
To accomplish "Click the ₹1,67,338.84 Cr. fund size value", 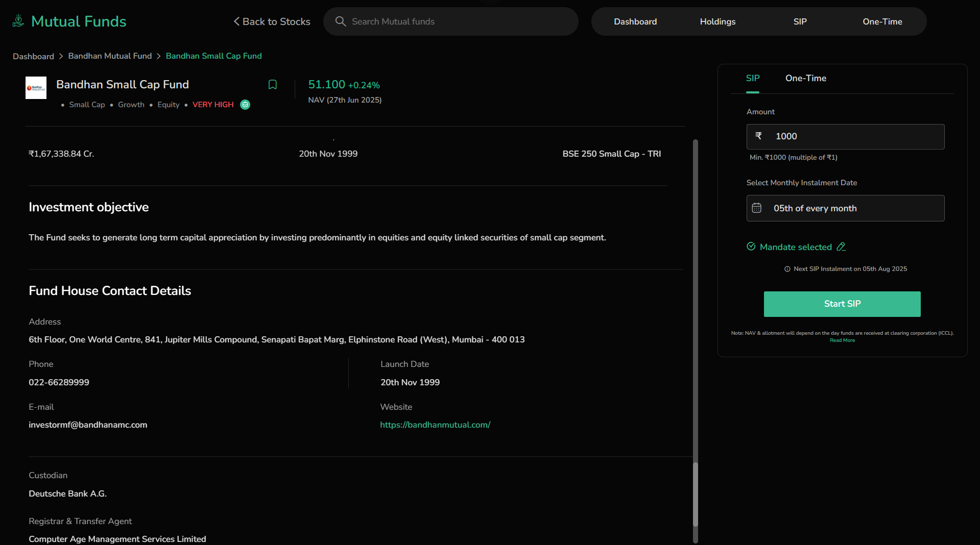I will pos(61,154).
